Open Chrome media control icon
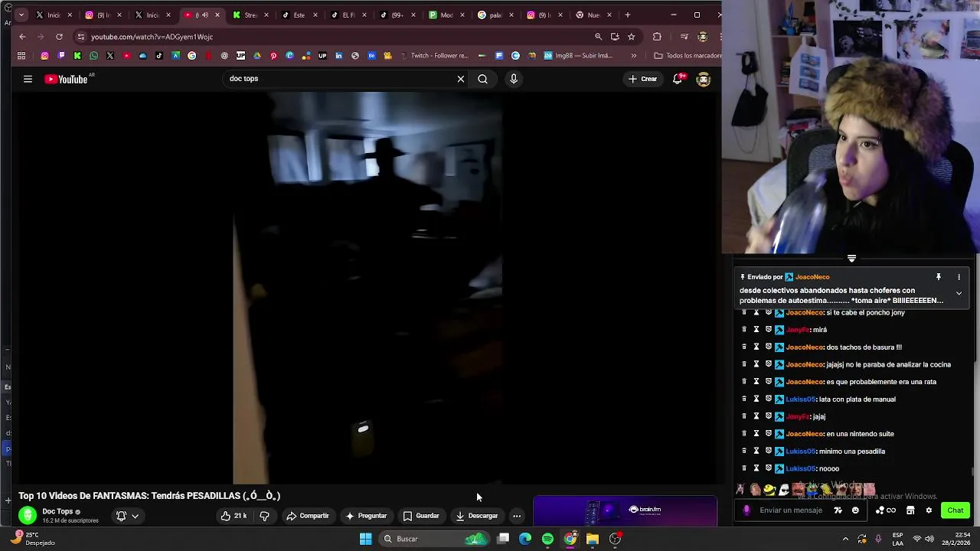 (x=684, y=37)
